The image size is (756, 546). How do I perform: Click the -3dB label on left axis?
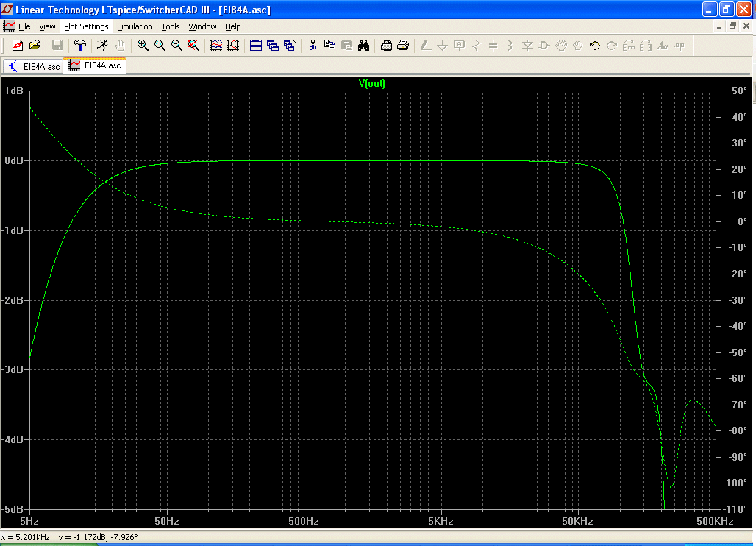(12, 369)
